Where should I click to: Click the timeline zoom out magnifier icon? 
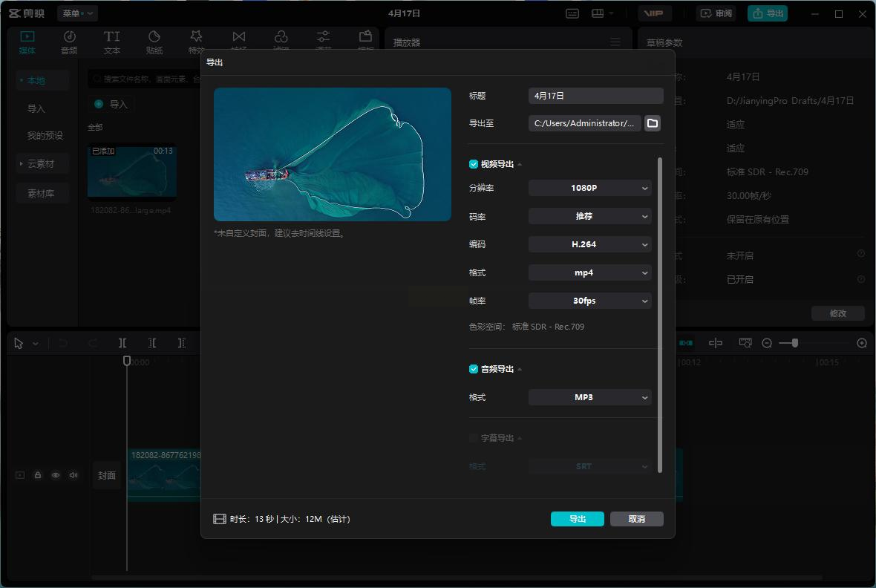767,343
